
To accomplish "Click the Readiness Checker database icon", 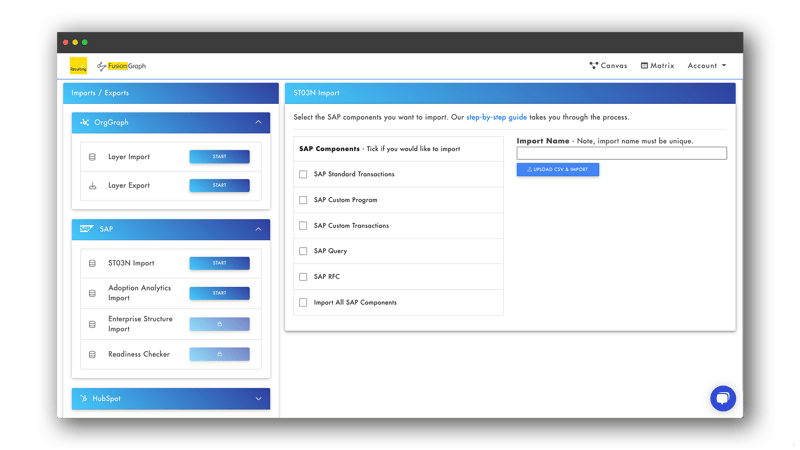I will [x=92, y=354].
